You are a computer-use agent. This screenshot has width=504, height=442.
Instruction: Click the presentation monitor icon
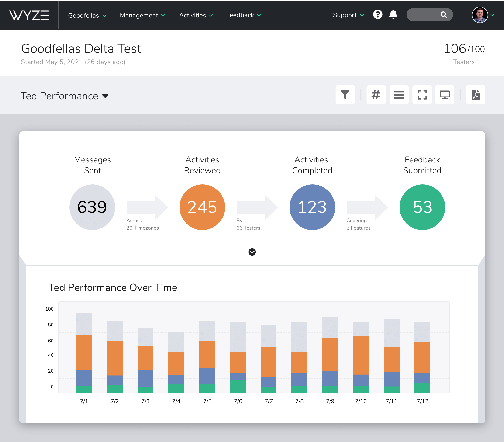(x=445, y=95)
